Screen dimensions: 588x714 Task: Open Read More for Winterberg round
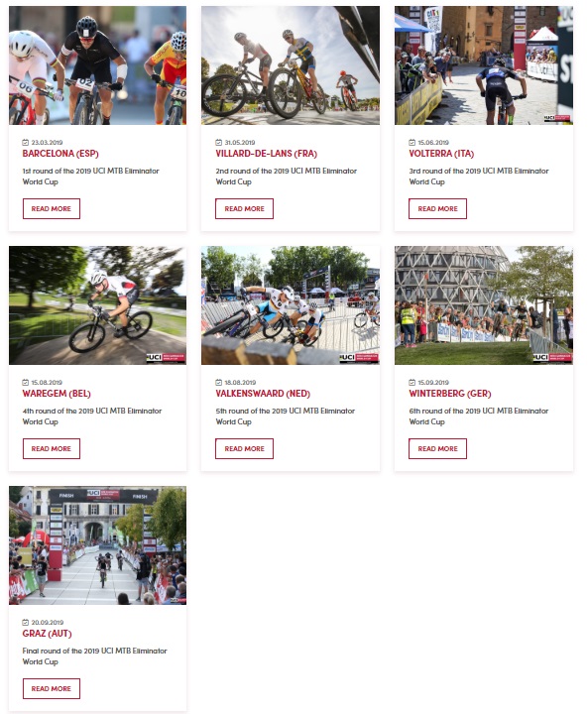click(x=437, y=448)
